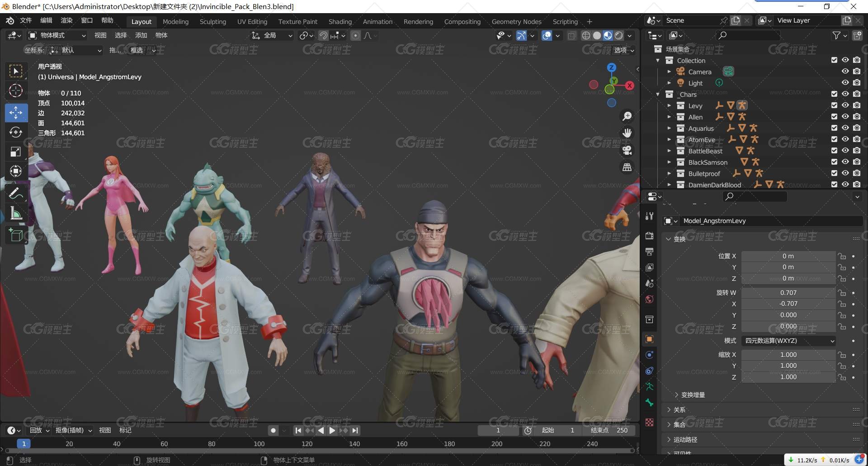Open the Texture properties tab
The image size is (868, 466).
tap(650, 422)
